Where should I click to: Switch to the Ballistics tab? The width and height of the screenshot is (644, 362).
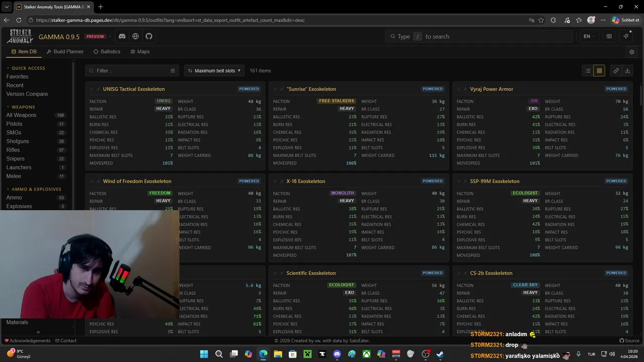point(107,52)
